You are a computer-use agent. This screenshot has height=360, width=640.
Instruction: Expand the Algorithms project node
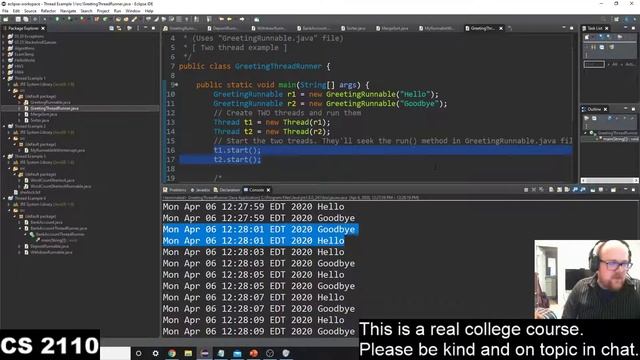(x=4, y=48)
